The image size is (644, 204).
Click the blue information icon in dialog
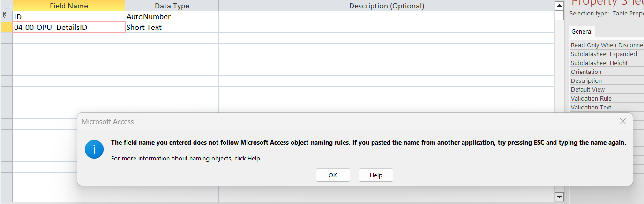tap(94, 150)
